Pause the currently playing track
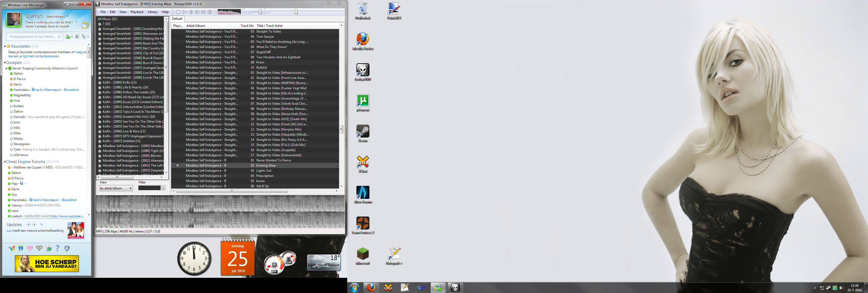 tap(191, 12)
